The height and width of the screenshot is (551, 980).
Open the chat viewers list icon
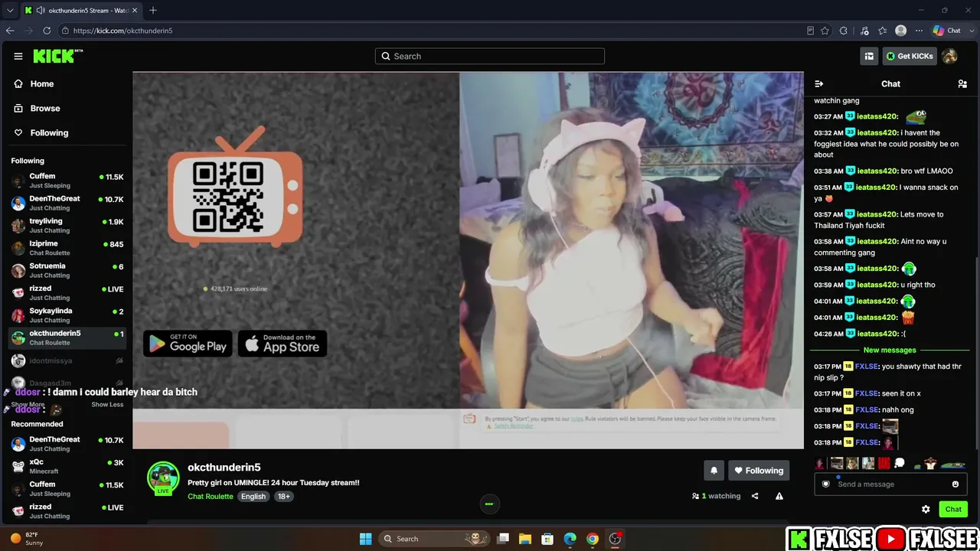(x=962, y=83)
